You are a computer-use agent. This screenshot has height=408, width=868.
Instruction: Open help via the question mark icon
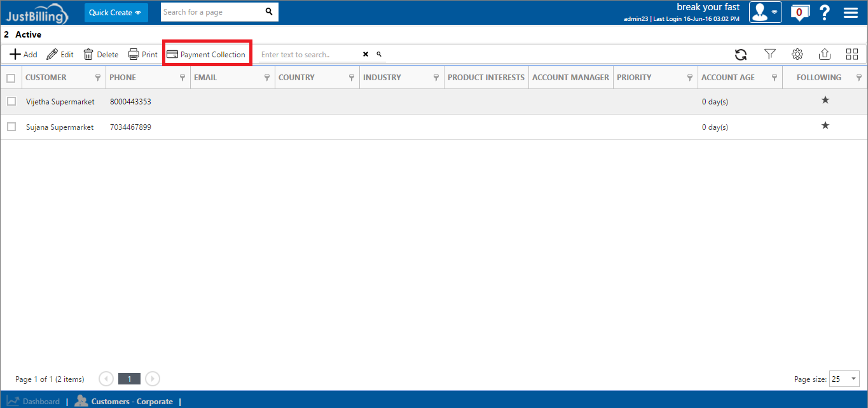[x=825, y=12]
